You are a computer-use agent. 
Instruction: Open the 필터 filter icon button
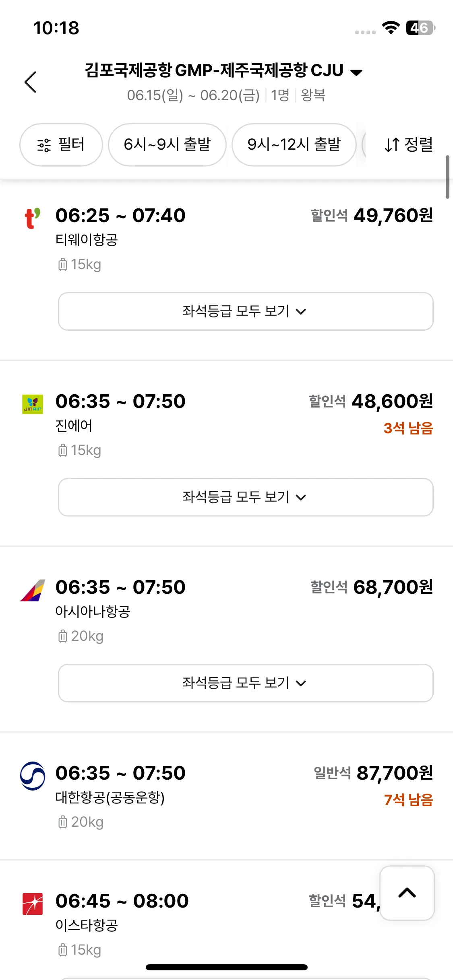click(61, 145)
